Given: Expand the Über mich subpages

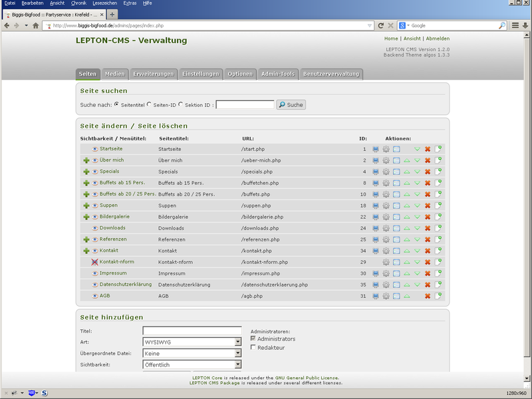Looking at the screenshot, I should tap(86, 160).
